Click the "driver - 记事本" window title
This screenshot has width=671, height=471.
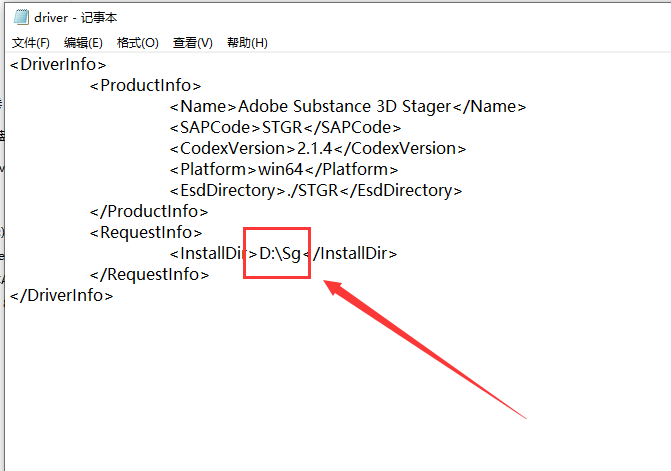[76, 18]
